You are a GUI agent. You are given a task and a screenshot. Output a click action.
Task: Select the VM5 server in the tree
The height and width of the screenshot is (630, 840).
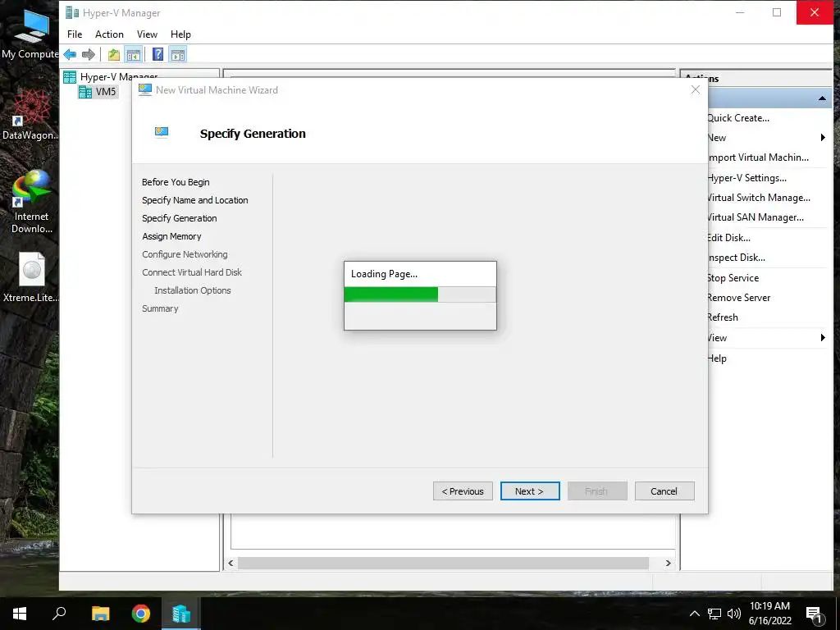(98, 92)
